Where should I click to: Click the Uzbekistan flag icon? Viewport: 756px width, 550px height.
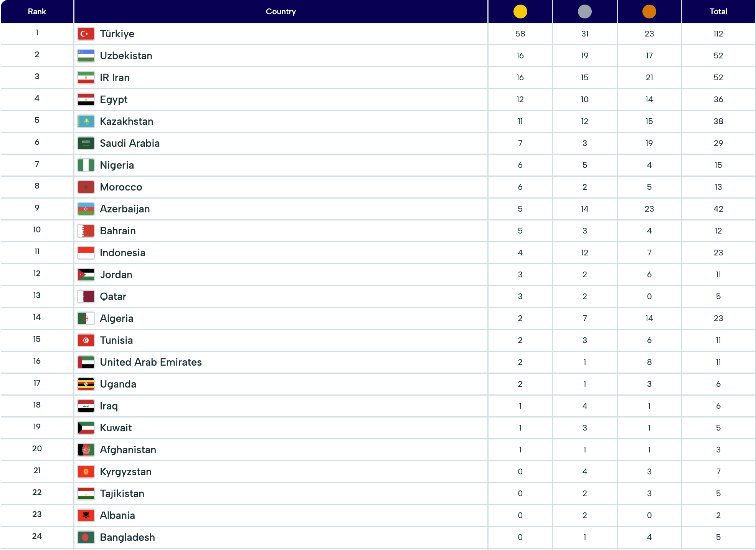(x=86, y=56)
